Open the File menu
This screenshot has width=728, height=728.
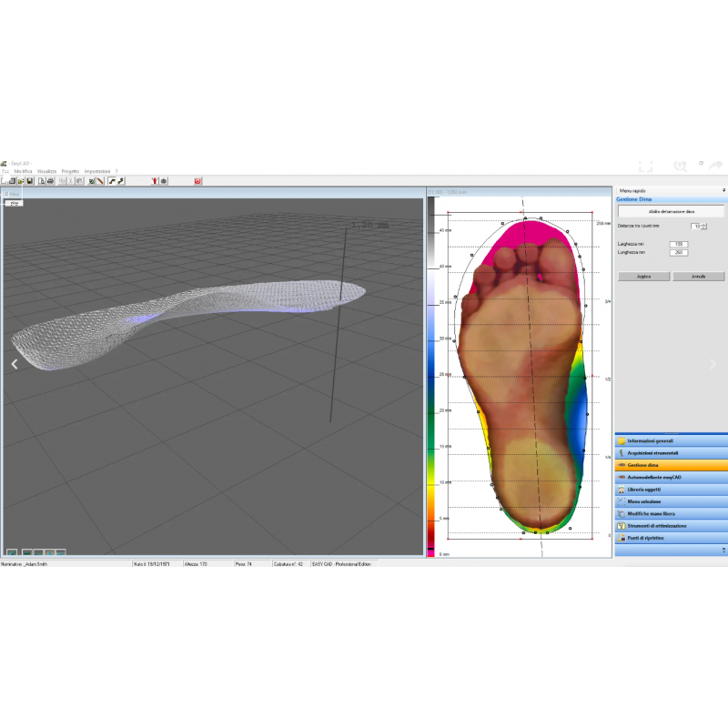5,171
